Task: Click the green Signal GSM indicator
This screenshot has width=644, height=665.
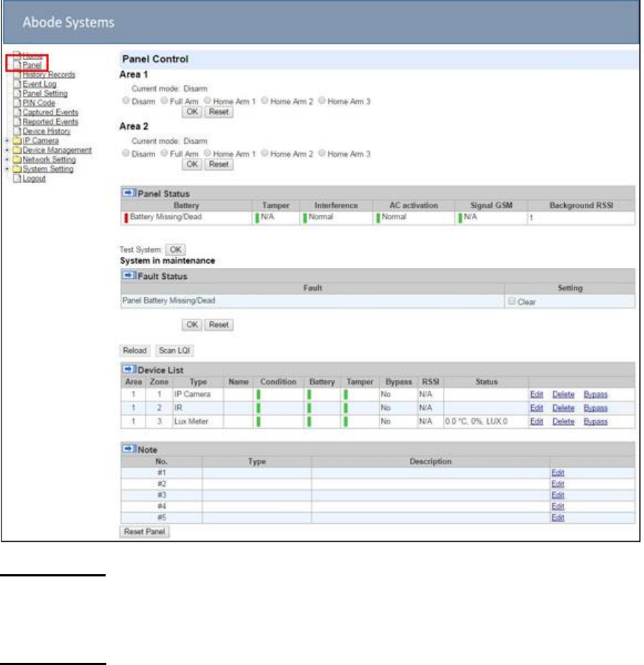Action: pyautogui.click(x=460, y=218)
